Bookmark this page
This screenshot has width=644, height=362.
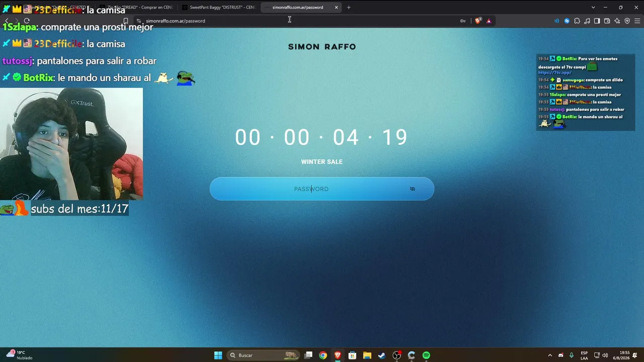(126, 21)
